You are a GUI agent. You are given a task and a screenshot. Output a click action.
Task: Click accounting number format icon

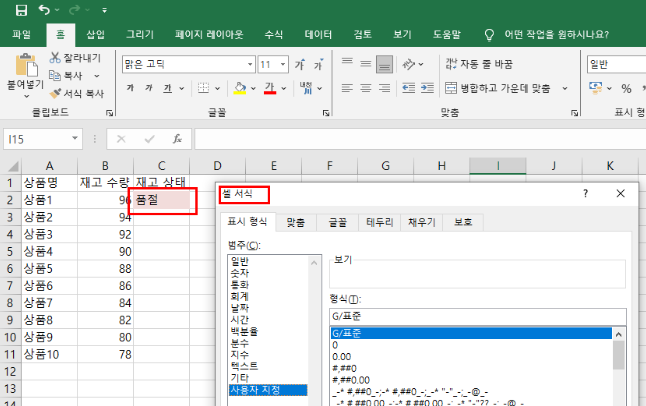point(595,88)
